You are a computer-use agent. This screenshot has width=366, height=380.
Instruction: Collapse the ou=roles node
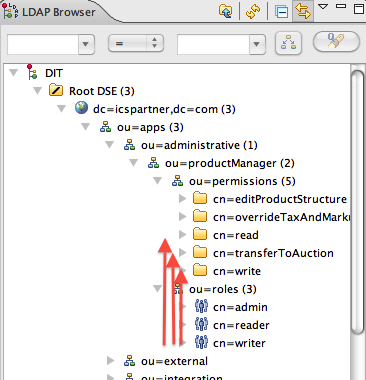[x=157, y=289]
